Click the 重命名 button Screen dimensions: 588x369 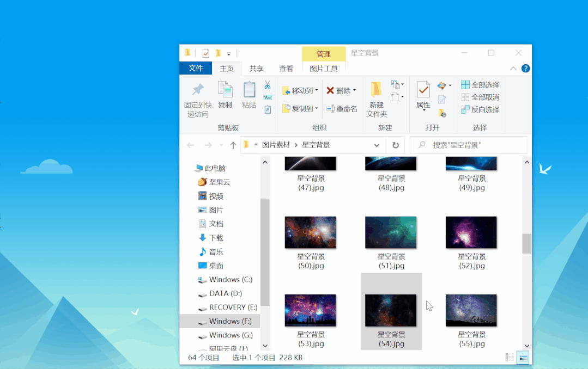(342, 109)
